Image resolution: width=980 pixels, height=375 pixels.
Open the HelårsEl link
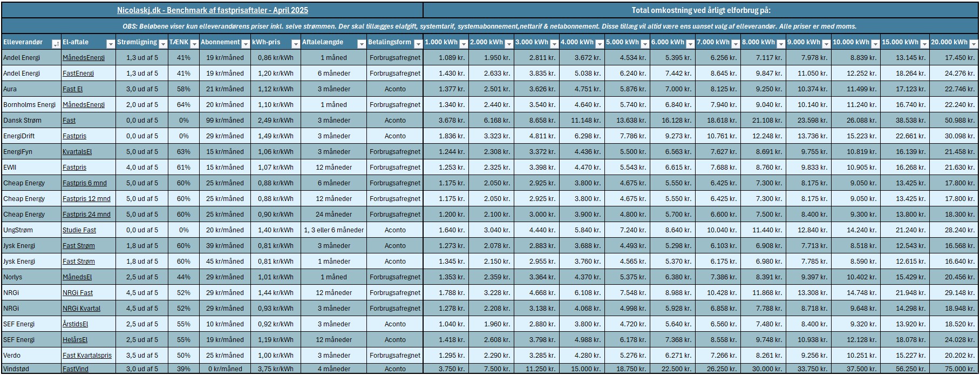pyautogui.click(x=75, y=340)
